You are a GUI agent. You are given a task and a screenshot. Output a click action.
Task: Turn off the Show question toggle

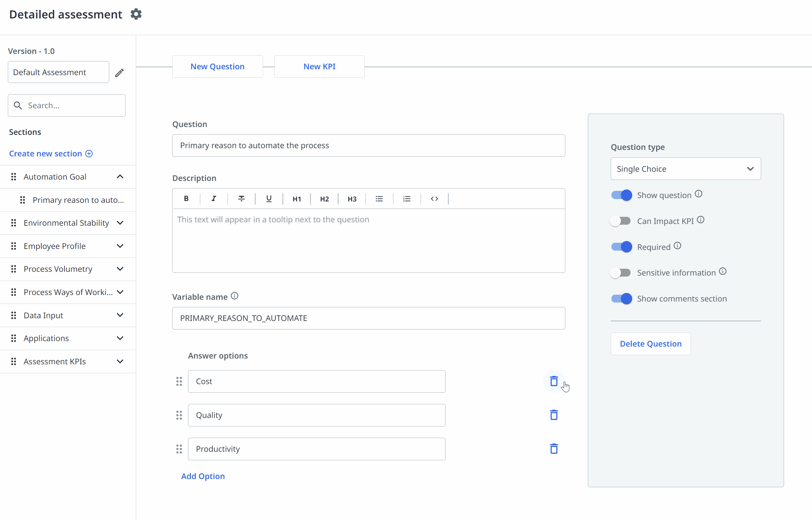(x=621, y=195)
